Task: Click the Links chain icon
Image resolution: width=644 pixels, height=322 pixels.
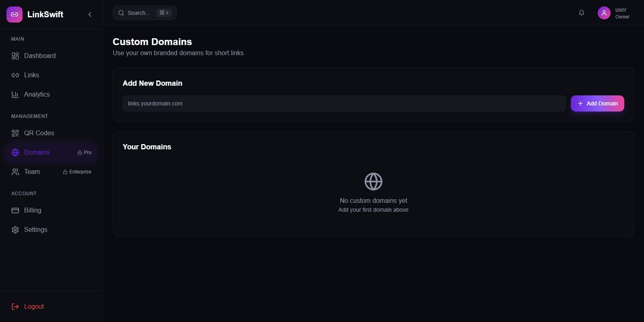Action: point(15,75)
